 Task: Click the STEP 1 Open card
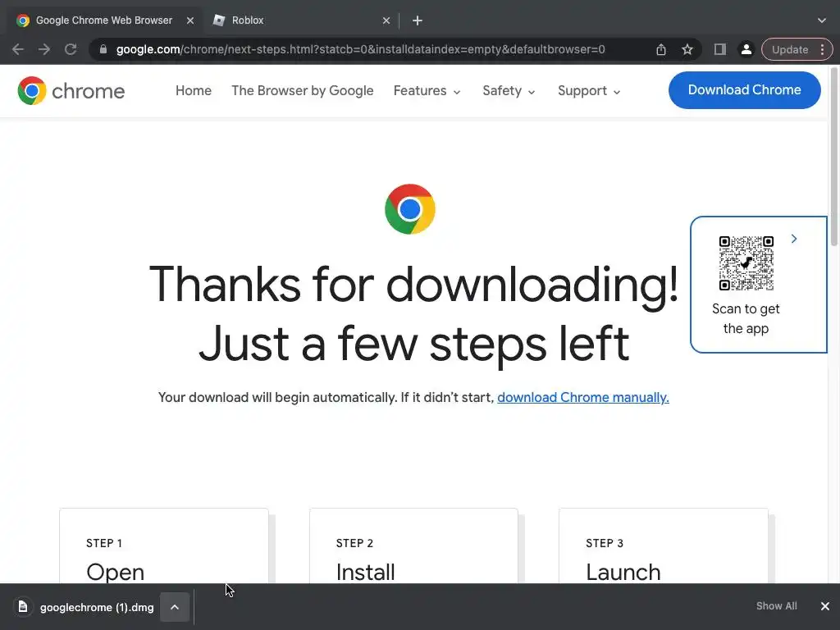coord(164,546)
